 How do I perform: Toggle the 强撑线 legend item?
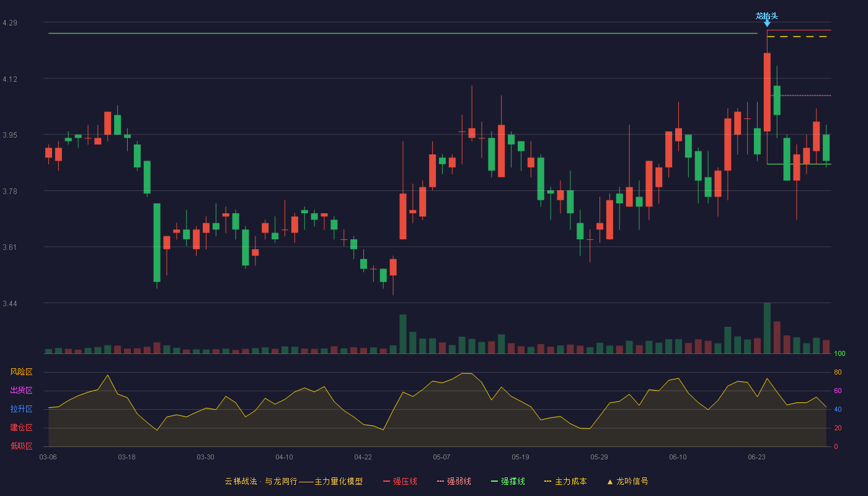point(508,481)
